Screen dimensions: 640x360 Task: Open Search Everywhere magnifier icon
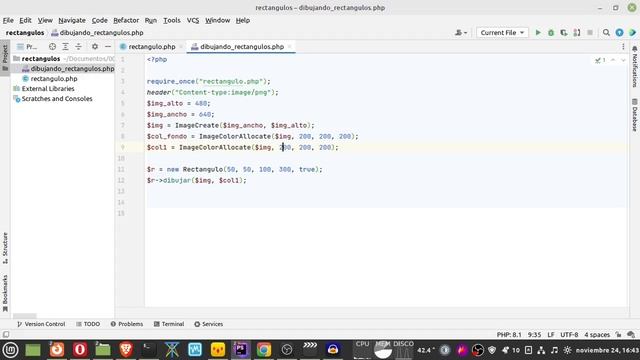point(606,33)
